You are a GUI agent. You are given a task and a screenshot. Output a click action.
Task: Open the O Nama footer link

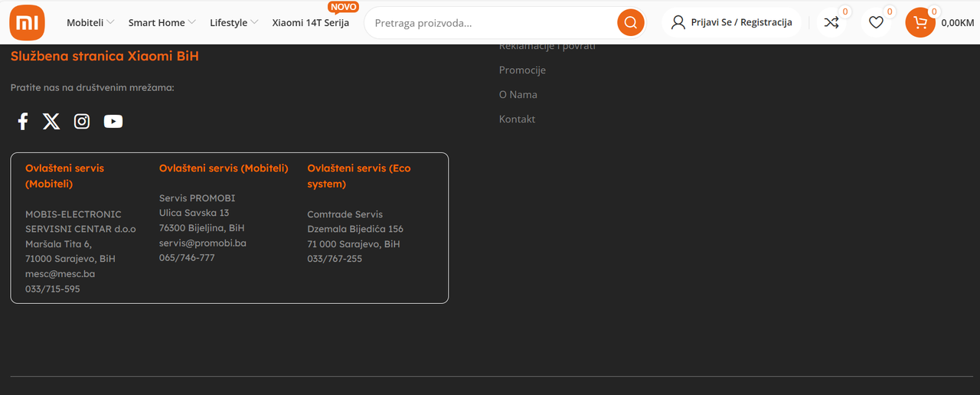tap(518, 94)
